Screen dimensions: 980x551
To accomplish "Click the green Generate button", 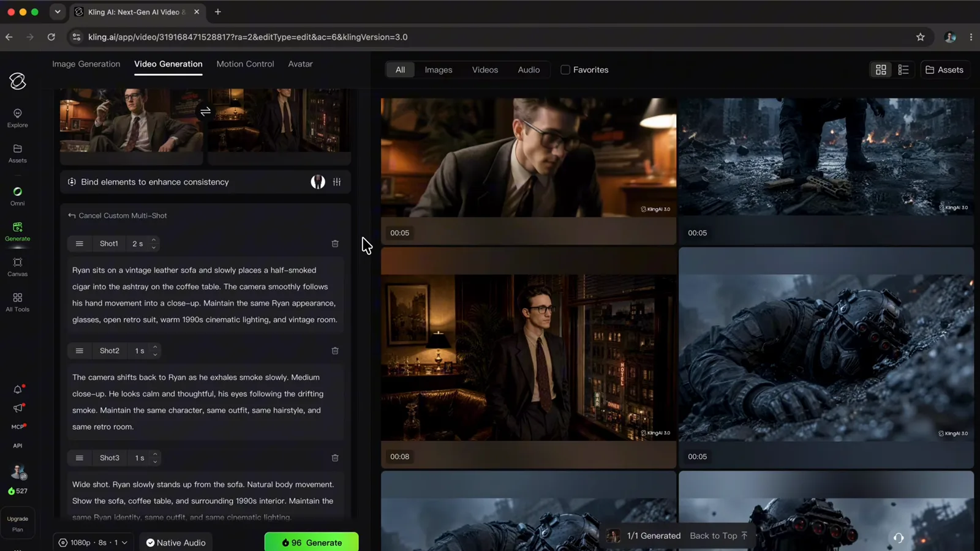I will click(x=311, y=542).
